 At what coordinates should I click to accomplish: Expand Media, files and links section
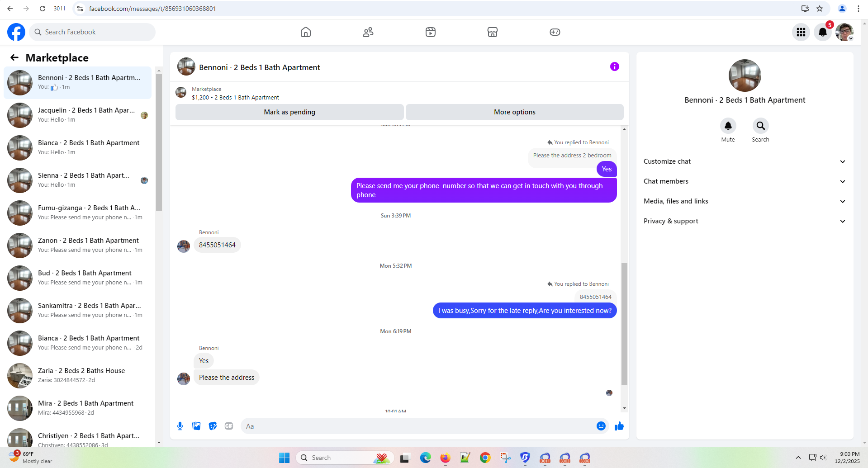coord(745,201)
